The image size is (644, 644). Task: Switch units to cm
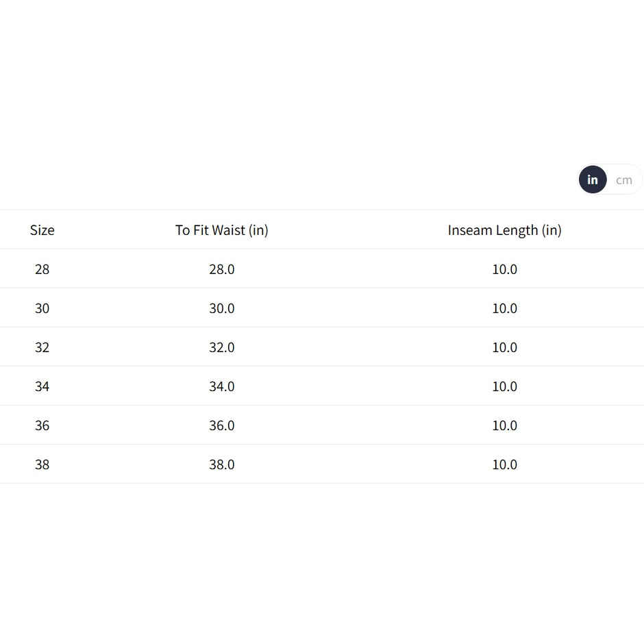[x=623, y=180]
